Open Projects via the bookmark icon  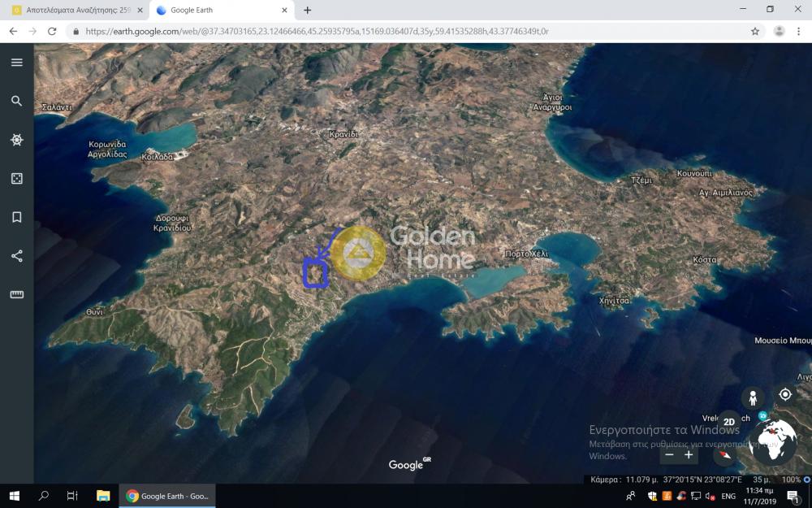16,217
